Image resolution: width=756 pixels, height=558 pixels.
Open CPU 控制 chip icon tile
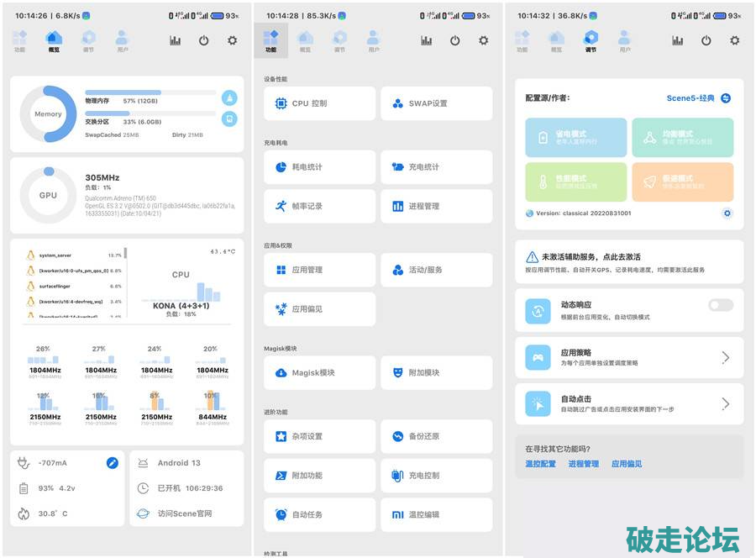point(319,103)
